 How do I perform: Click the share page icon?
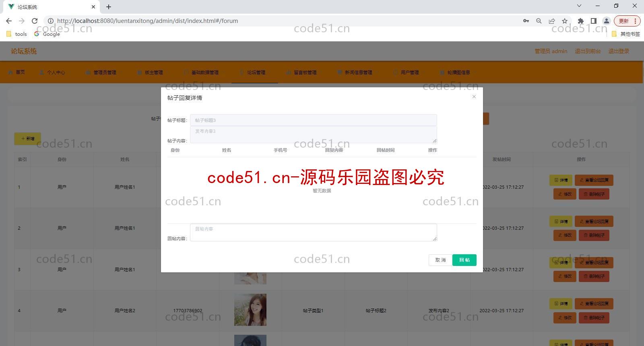tap(552, 21)
